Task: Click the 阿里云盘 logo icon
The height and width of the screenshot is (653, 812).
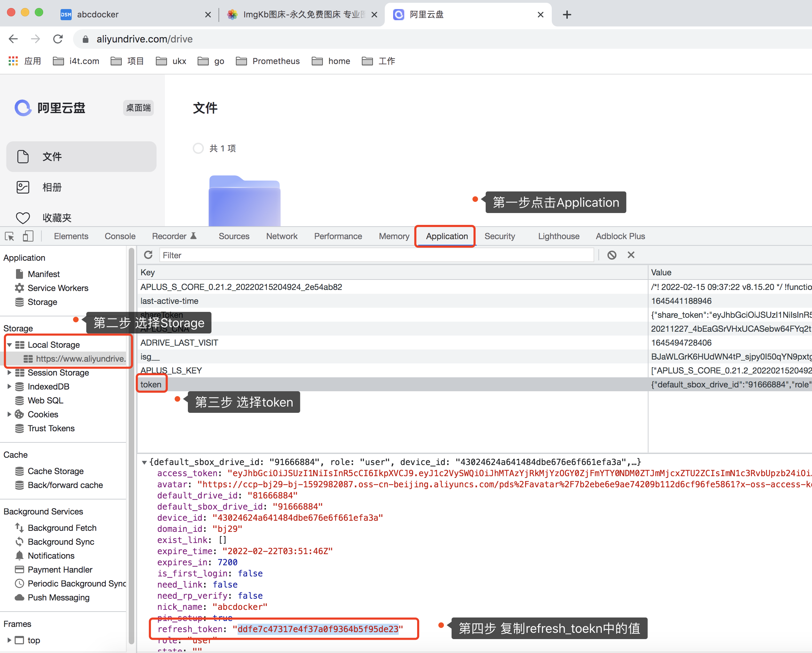Action: click(23, 108)
